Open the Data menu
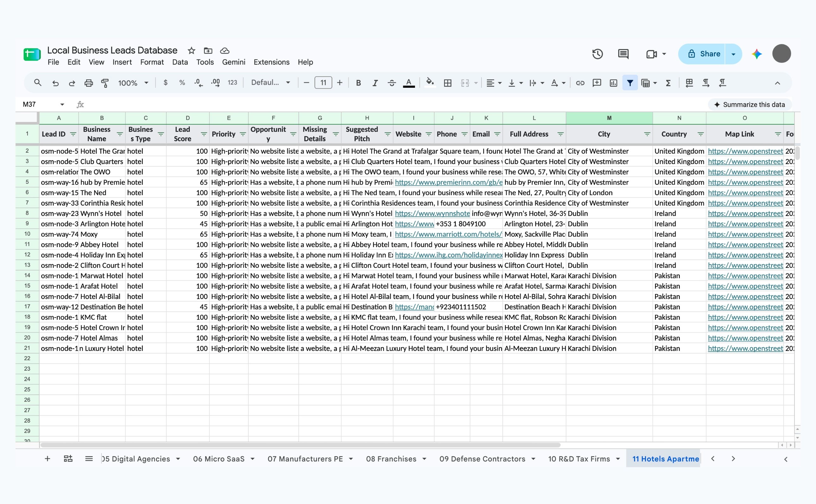816x504 pixels. tap(180, 62)
